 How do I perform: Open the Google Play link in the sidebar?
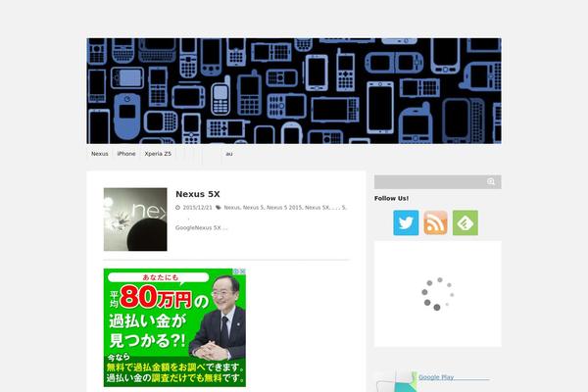(436, 377)
